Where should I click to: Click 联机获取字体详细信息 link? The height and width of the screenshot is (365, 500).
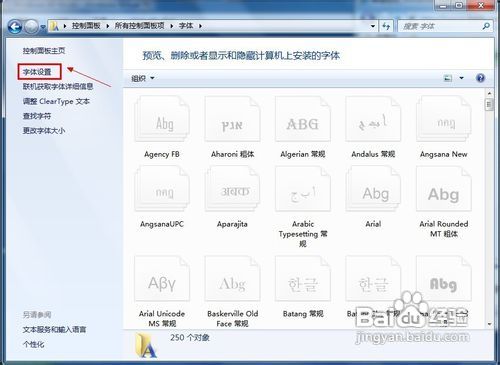coord(58,87)
